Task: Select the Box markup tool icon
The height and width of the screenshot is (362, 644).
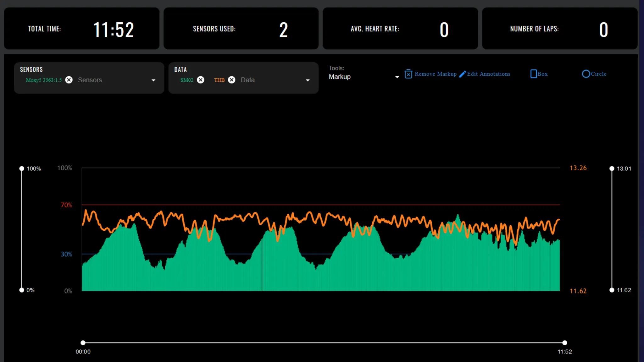Action: click(x=533, y=74)
